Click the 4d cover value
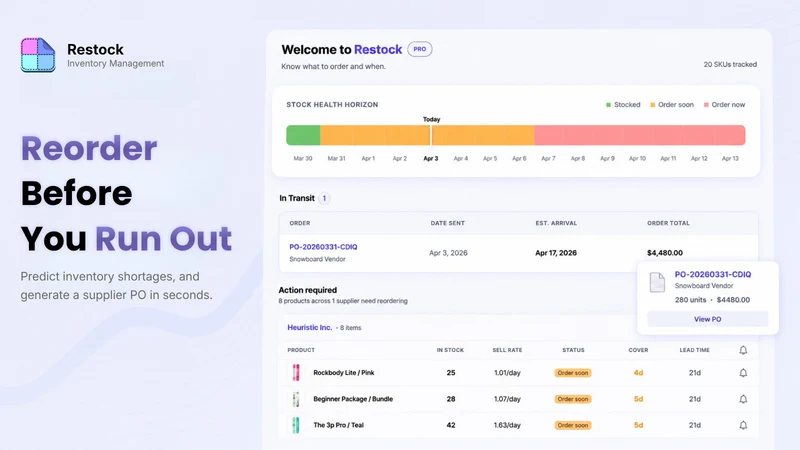This screenshot has width=800, height=450. tap(638, 373)
